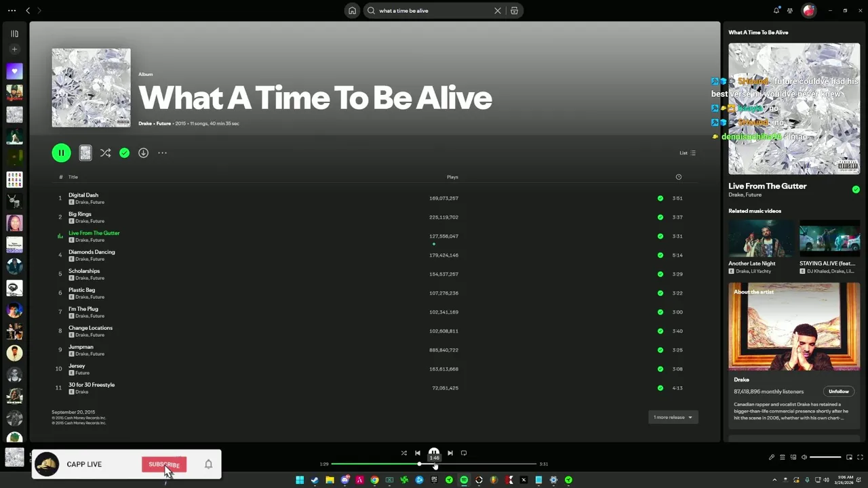Open 'STAYING ALIVE' music video thumbnail
Screen dimensions: 868x488
(829, 238)
